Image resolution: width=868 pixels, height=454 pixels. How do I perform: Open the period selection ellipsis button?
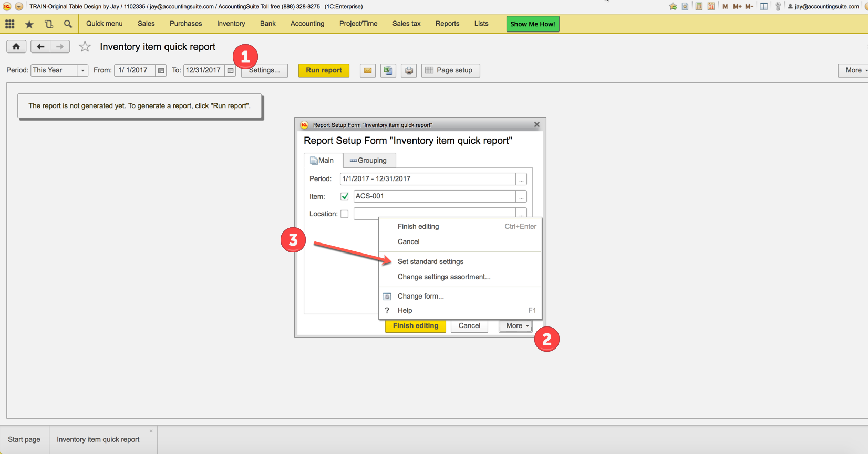point(521,179)
